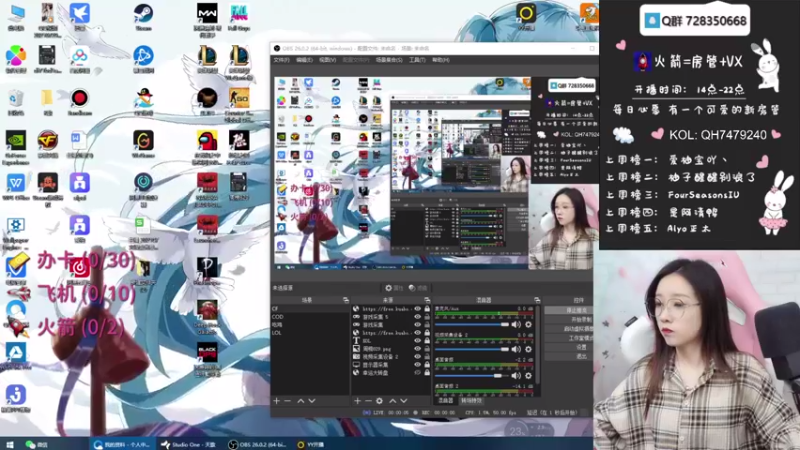Open the OBS Scene Collection menu

tap(389, 60)
